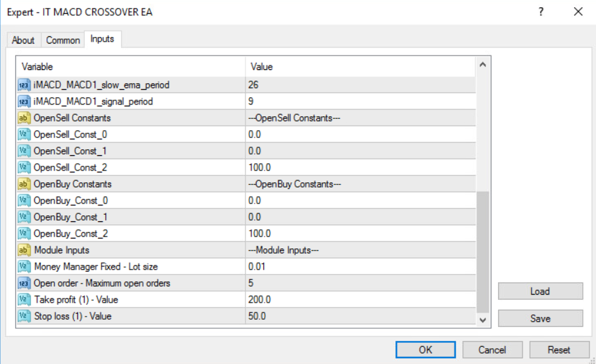
Task: Select Take profit (1) - Value label
Action: pyautogui.click(x=76, y=300)
